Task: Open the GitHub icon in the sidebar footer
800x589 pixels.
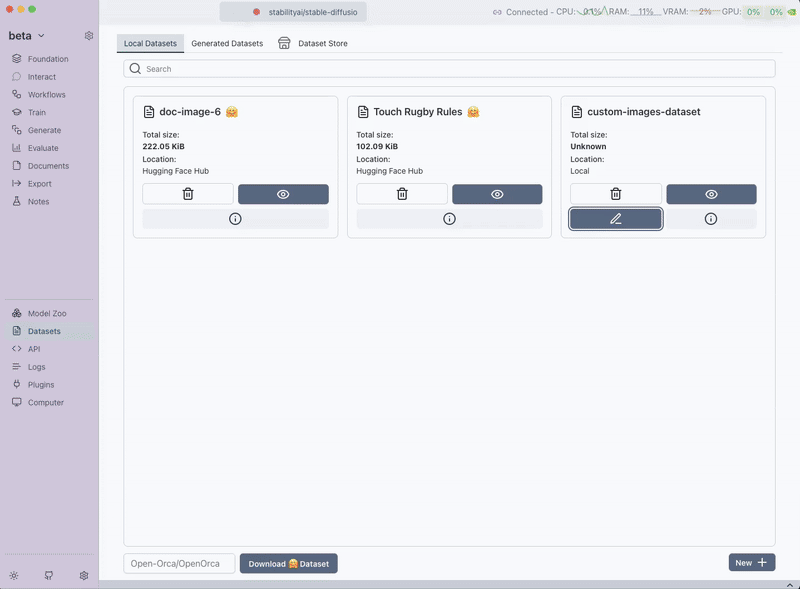Action: (49, 576)
